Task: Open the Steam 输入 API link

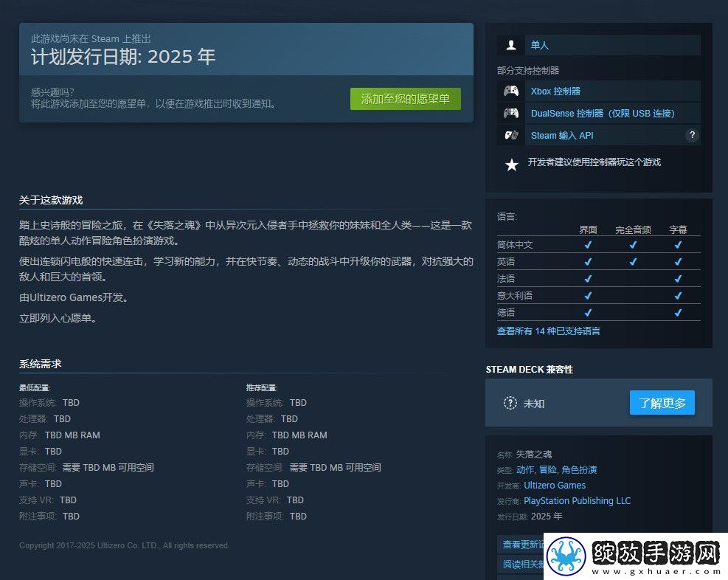Action: click(562, 136)
